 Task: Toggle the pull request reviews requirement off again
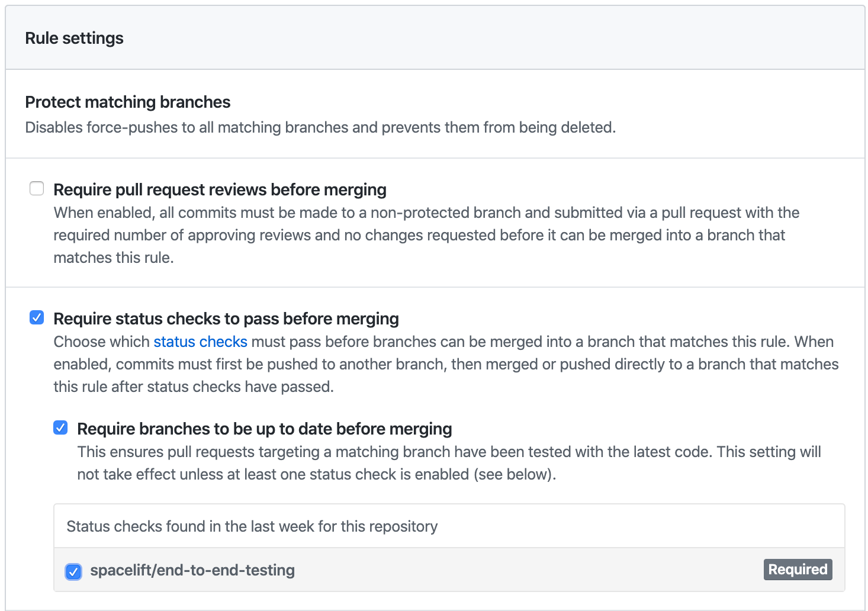click(x=37, y=188)
